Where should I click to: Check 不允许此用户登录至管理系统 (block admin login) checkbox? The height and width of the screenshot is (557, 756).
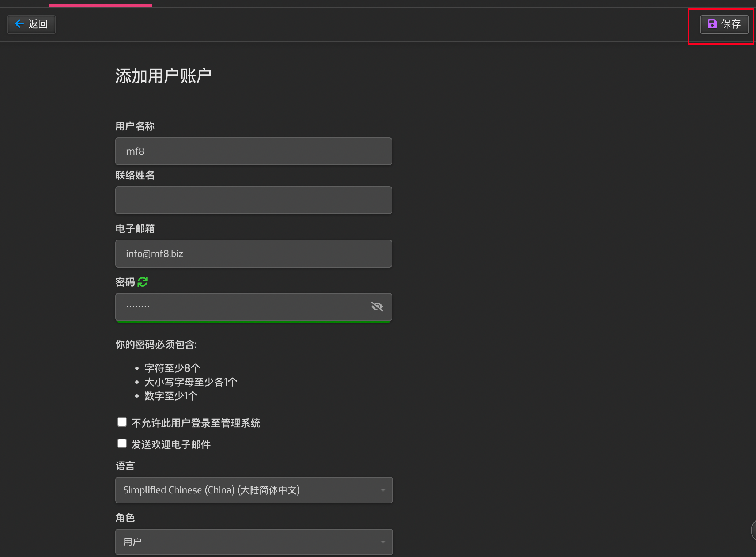point(122,422)
